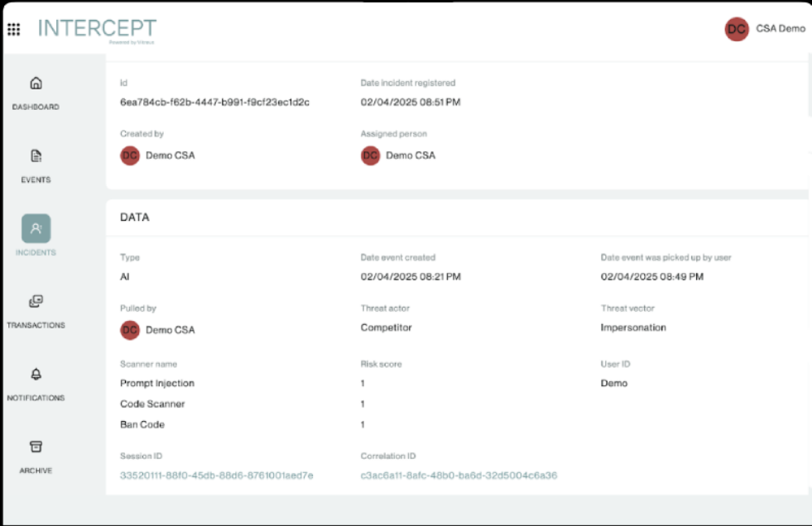Click the Assigned person avatar
Viewport: 812px width, 526px height.
tap(370, 155)
